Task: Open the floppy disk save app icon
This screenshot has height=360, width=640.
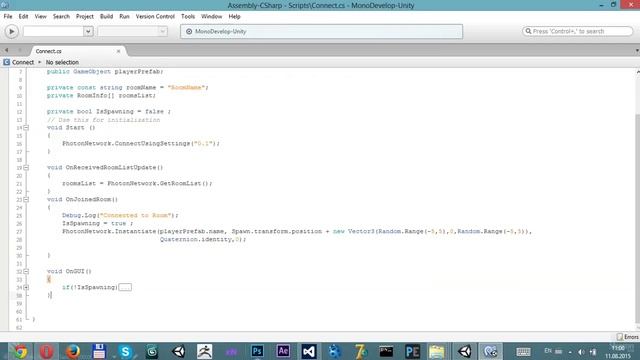Action: point(99,351)
